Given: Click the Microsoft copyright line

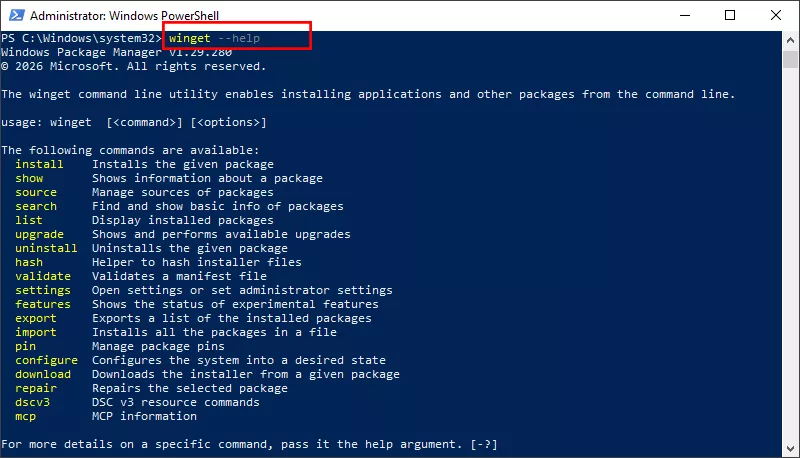Looking at the screenshot, I should click(x=134, y=66).
